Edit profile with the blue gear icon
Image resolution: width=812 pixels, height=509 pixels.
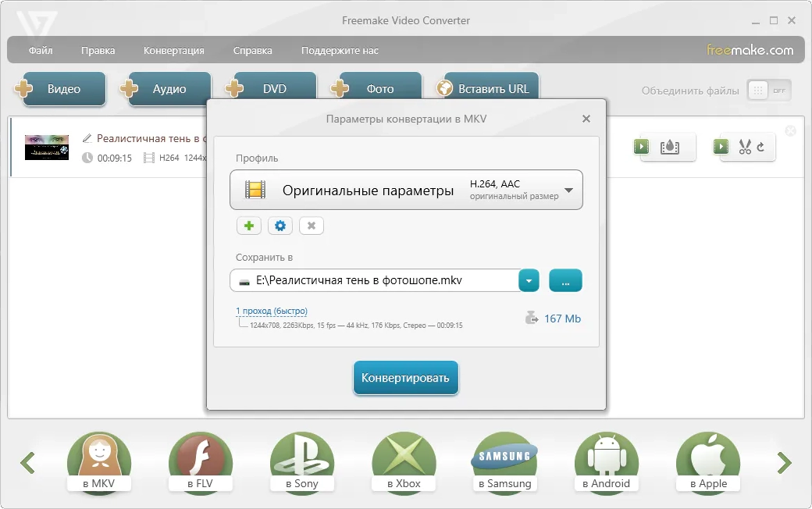tap(280, 226)
